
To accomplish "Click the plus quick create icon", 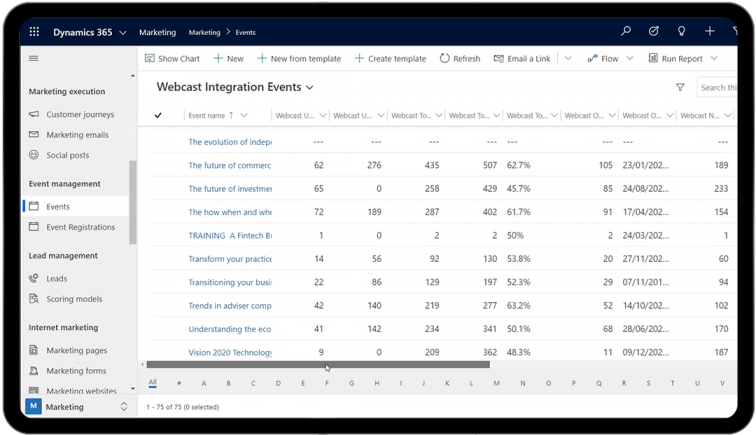I will [710, 32].
